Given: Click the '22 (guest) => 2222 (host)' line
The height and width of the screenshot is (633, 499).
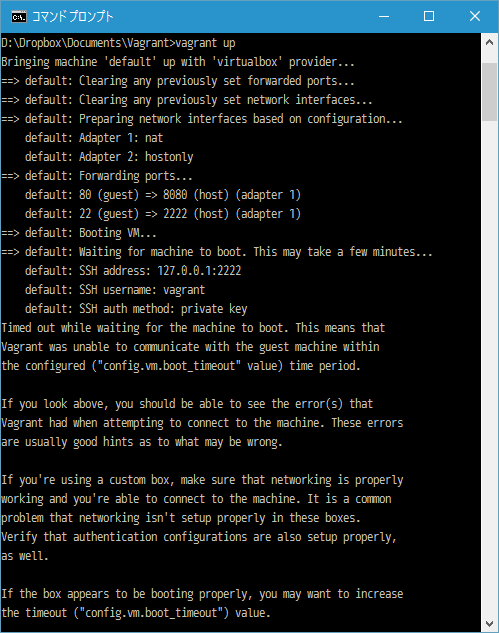Looking at the screenshot, I should click(163, 214).
